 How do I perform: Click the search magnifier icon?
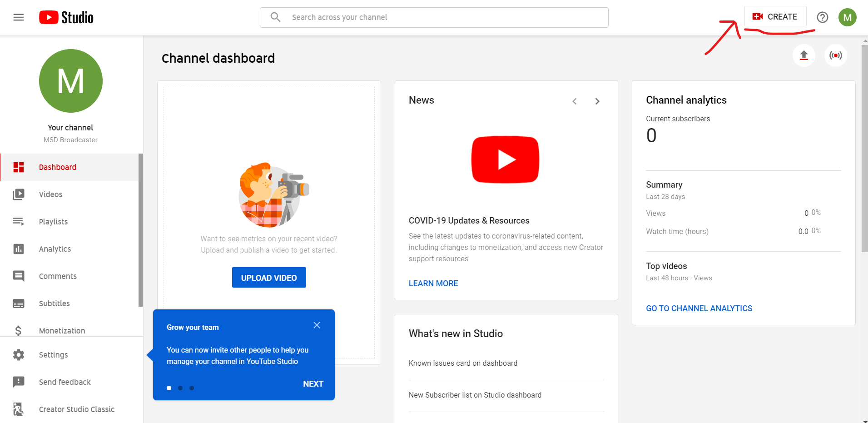pos(275,17)
